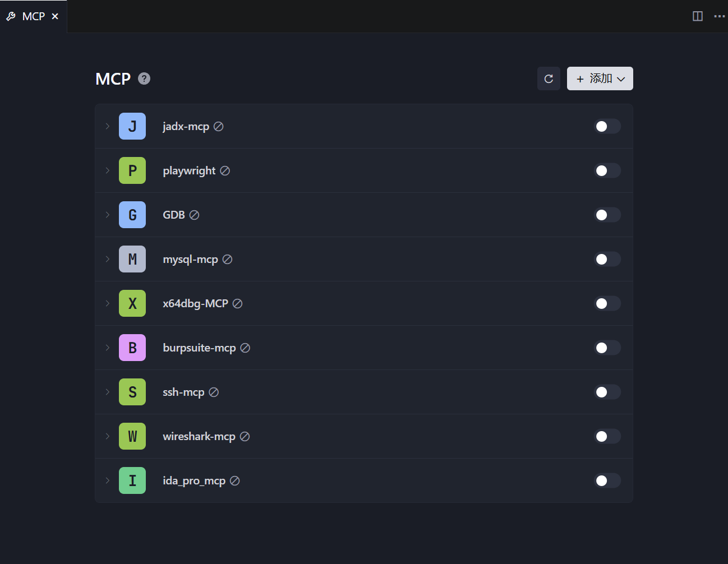Viewport: 728px width, 564px height.
Task: Open the more actions ellipsis menu
Action: (720, 16)
